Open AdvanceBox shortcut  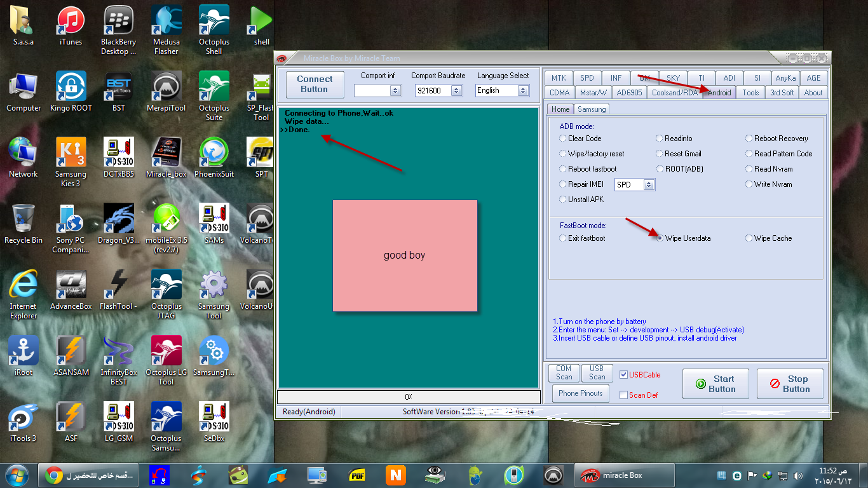pyautogui.click(x=71, y=290)
